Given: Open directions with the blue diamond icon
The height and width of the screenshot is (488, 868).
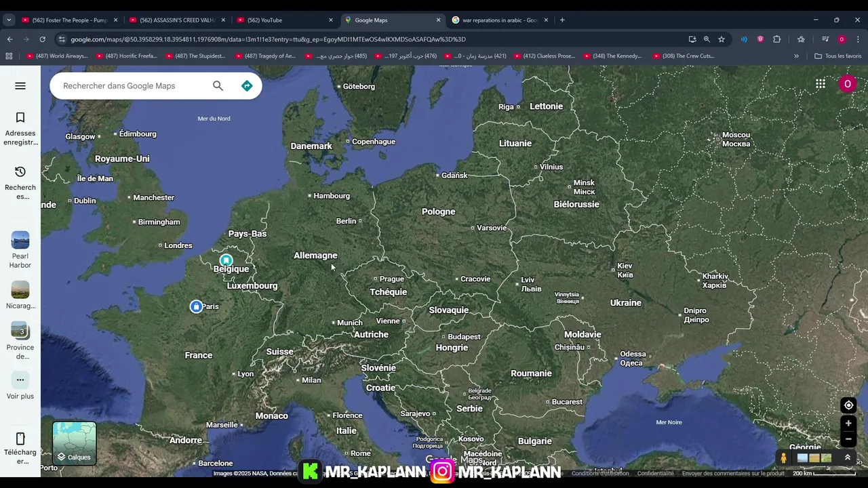Looking at the screenshot, I should tap(247, 85).
